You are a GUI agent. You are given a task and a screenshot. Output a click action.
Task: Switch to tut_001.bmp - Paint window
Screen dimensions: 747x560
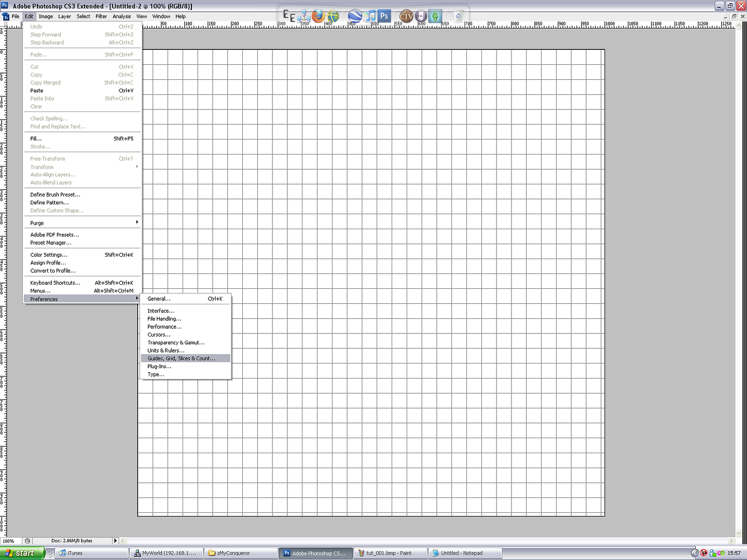click(x=391, y=553)
